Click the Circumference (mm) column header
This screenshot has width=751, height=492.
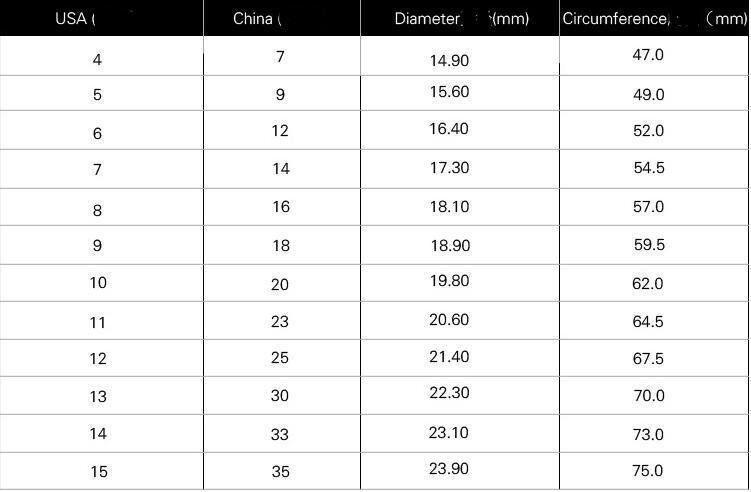654,19
